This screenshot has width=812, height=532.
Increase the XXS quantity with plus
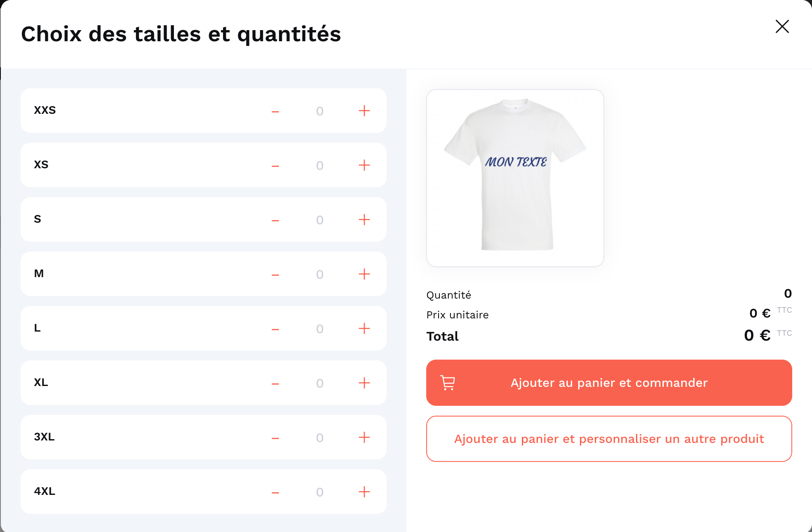click(364, 111)
